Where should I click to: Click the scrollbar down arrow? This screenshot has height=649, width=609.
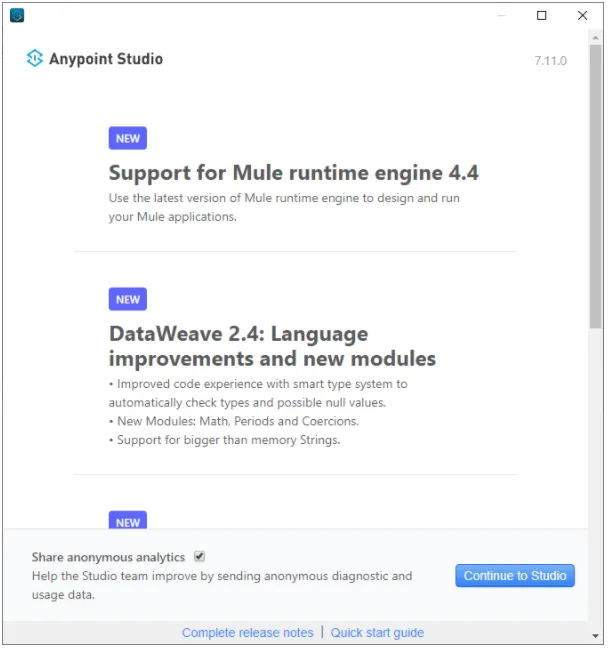coord(595,635)
